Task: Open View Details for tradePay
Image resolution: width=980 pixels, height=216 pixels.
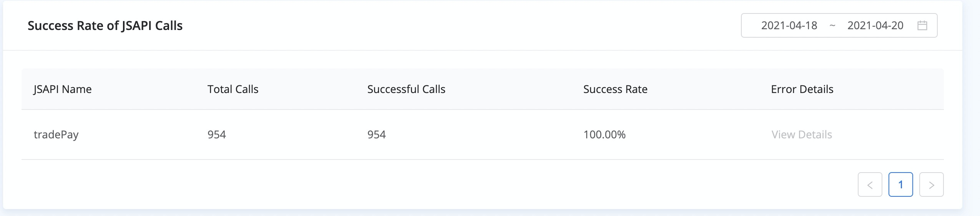Action: tap(801, 135)
